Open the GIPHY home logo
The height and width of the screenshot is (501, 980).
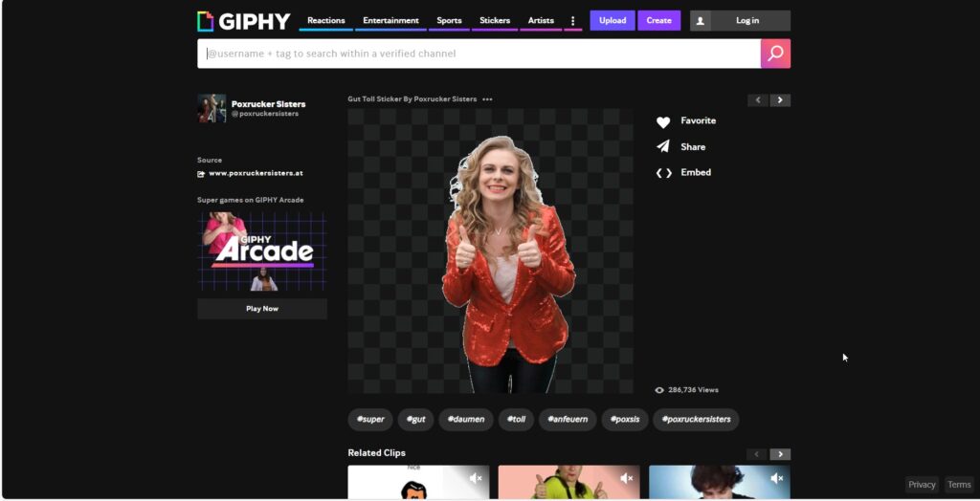(x=244, y=21)
